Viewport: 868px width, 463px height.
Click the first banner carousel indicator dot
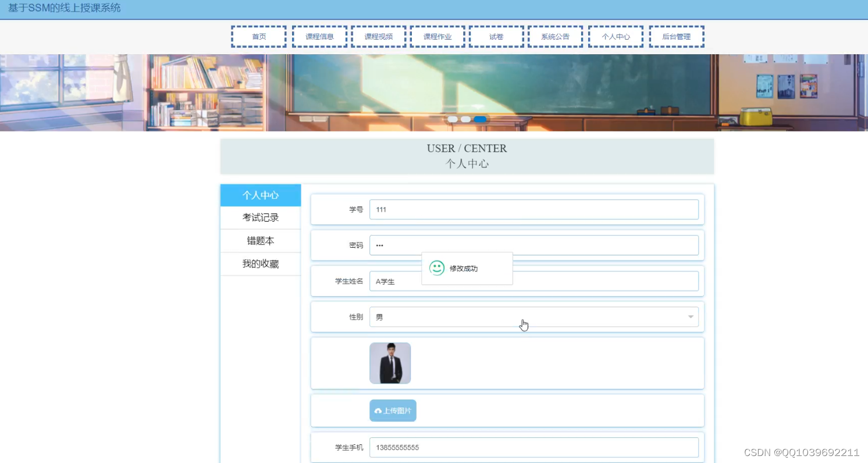pyautogui.click(x=453, y=119)
